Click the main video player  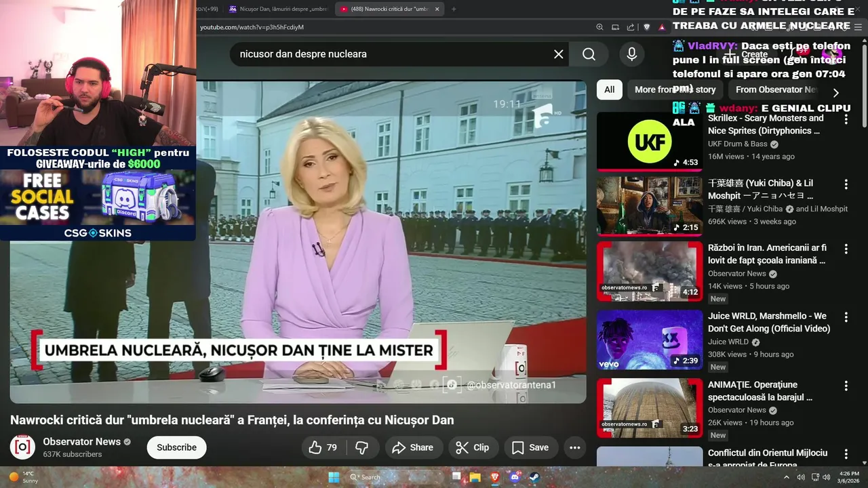298,242
